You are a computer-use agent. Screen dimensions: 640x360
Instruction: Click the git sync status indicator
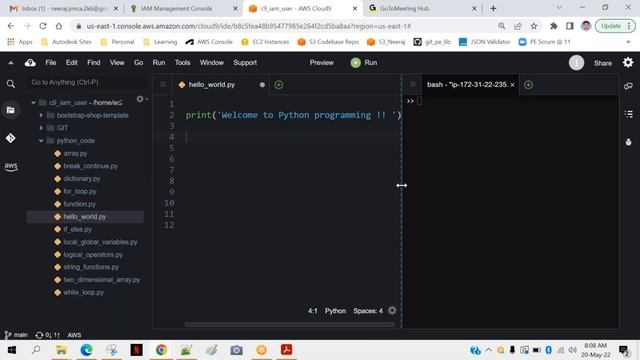[x=47, y=335]
